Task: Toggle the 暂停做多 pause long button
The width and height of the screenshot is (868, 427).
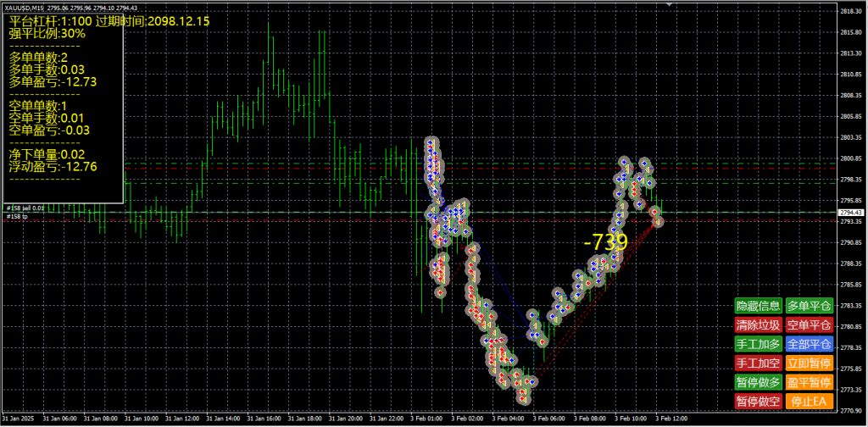Action: coord(758,381)
